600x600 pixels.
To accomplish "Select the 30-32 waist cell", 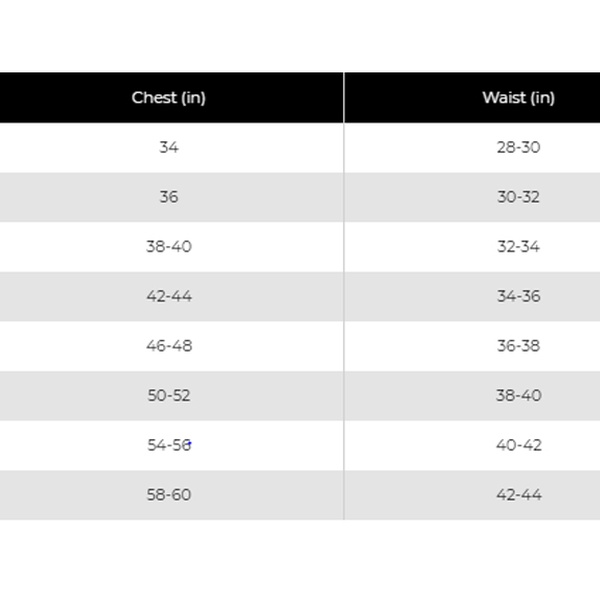I will tap(472, 197).
